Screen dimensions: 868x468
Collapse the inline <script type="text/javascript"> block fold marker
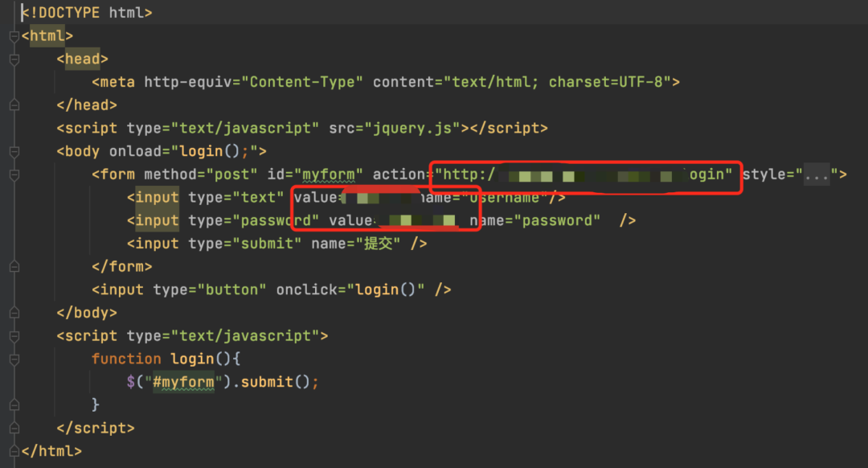(14, 336)
